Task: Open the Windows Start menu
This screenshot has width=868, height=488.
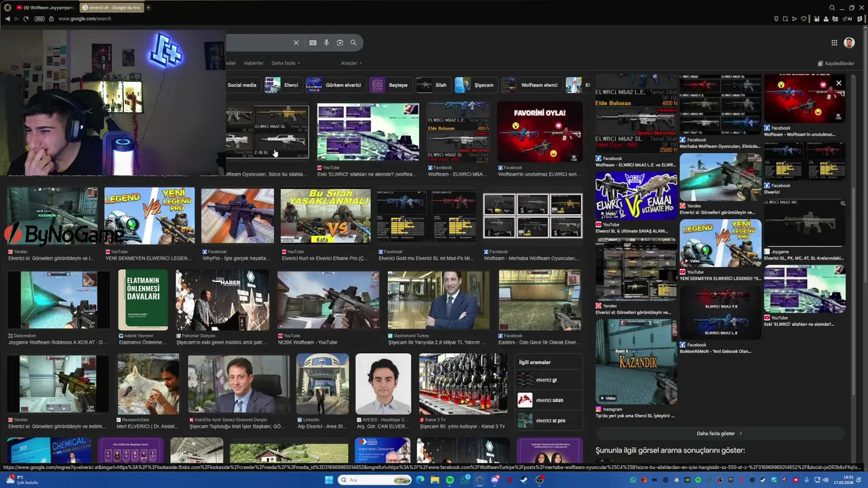Action: tap(329, 480)
